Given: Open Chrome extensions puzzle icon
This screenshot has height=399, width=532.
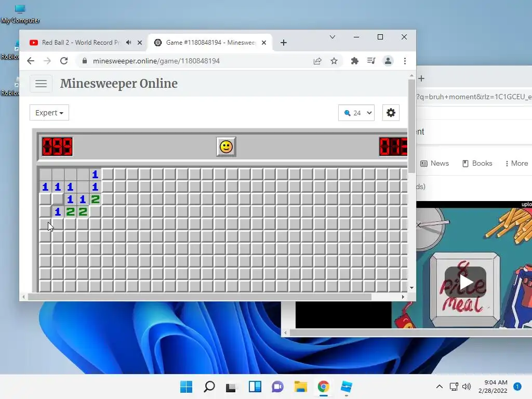Looking at the screenshot, I should pos(354,61).
